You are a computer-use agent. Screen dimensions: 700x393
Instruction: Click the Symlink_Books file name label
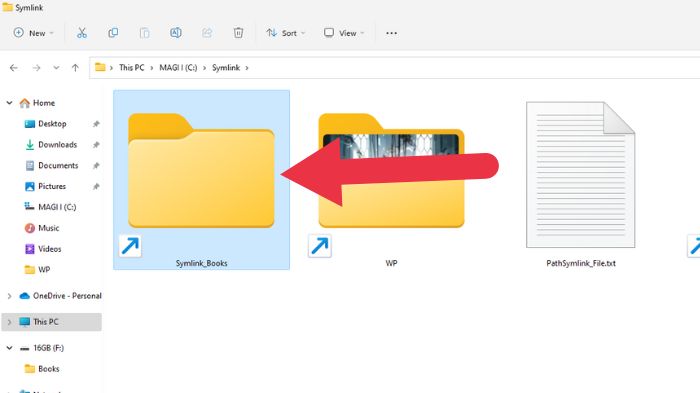201,263
